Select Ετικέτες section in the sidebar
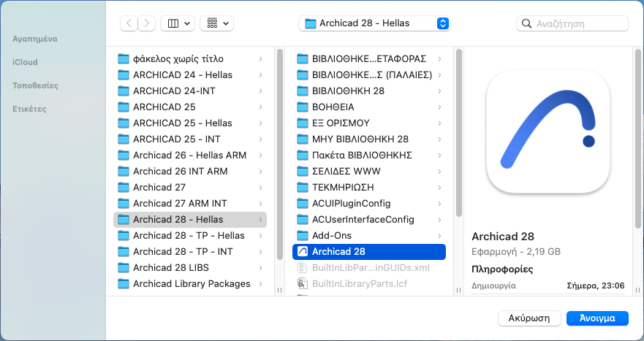 (x=29, y=109)
